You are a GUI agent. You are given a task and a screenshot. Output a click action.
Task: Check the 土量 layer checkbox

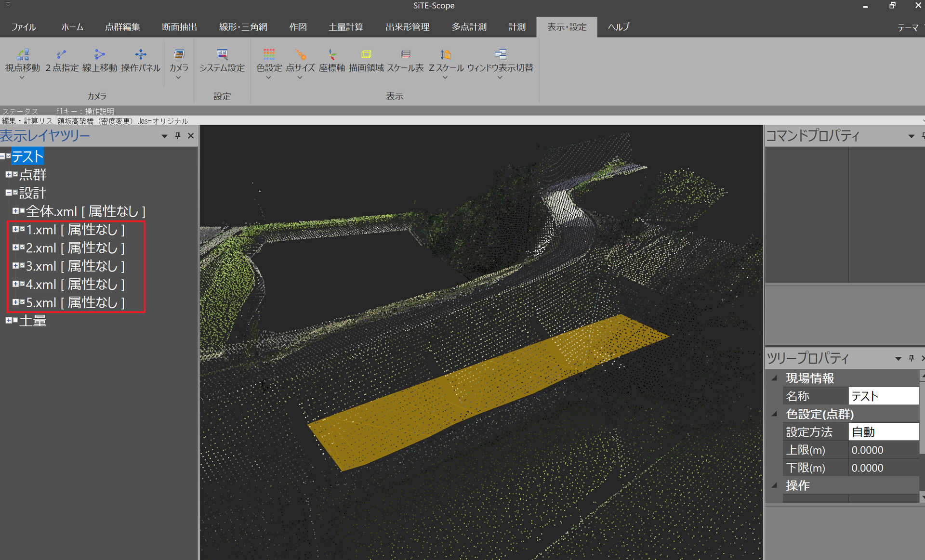click(x=15, y=320)
